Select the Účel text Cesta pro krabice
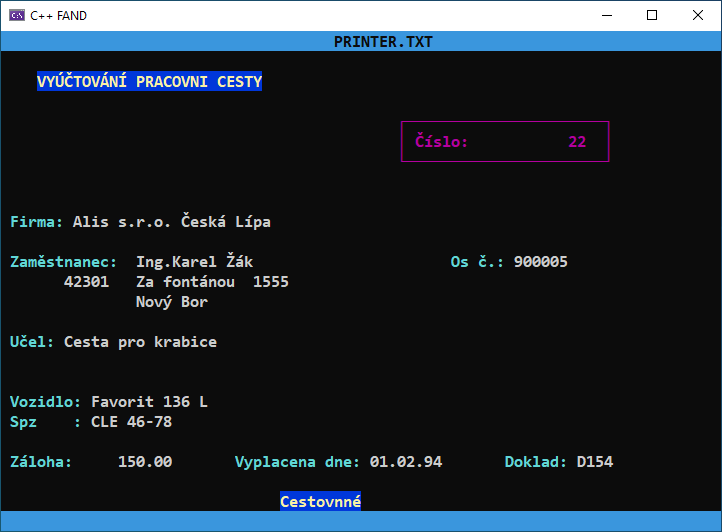The width and height of the screenshot is (722, 532). tap(140, 342)
